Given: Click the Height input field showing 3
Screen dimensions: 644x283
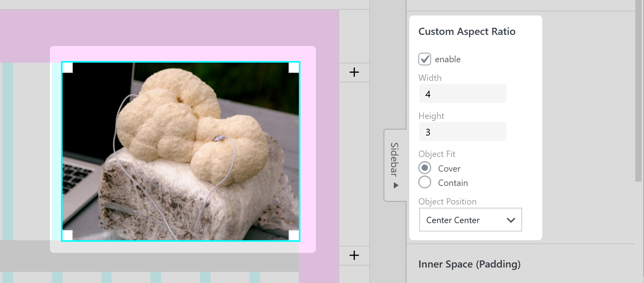Looking at the screenshot, I should pos(462,132).
